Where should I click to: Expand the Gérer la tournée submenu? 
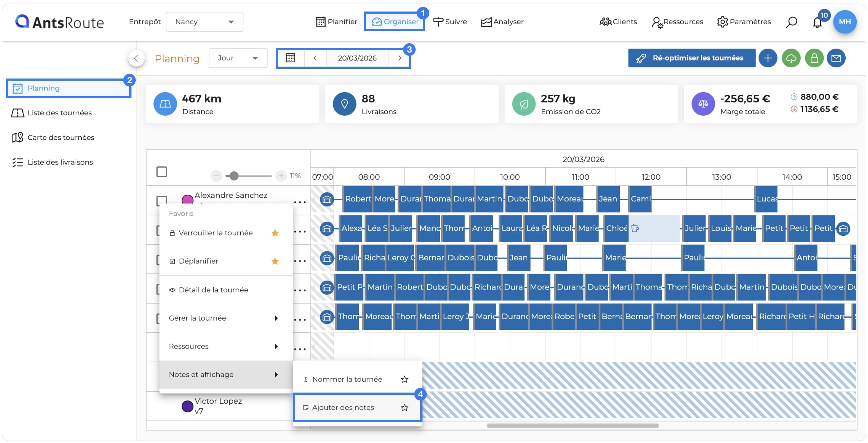[x=226, y=318]
